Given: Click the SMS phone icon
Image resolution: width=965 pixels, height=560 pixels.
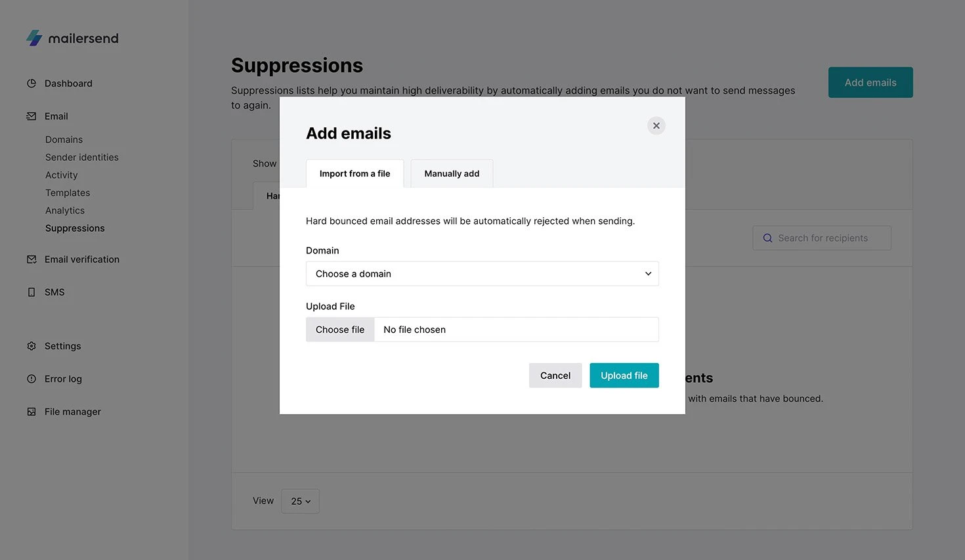Looking at the screenshot, I should coord(32,292).
